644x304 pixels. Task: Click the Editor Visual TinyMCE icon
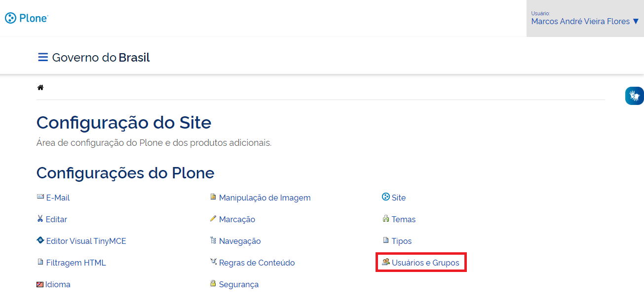[x=40, y=240]
